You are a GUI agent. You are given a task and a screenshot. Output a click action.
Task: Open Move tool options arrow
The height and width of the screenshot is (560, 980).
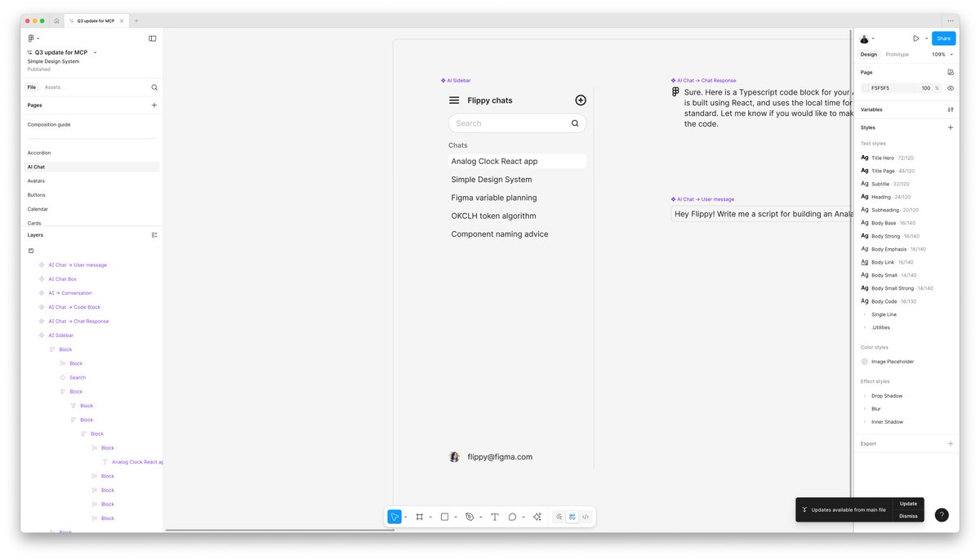(404, 517)
